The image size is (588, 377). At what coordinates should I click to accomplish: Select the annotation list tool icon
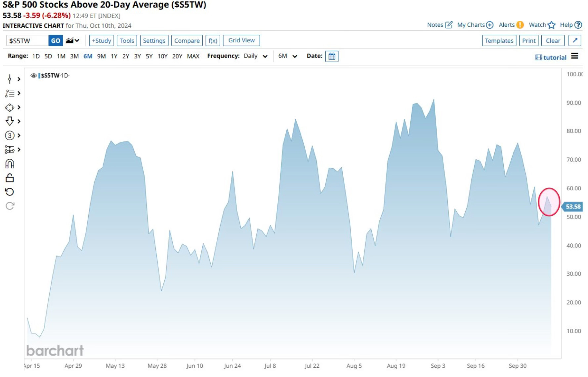(x=10, y=94)
